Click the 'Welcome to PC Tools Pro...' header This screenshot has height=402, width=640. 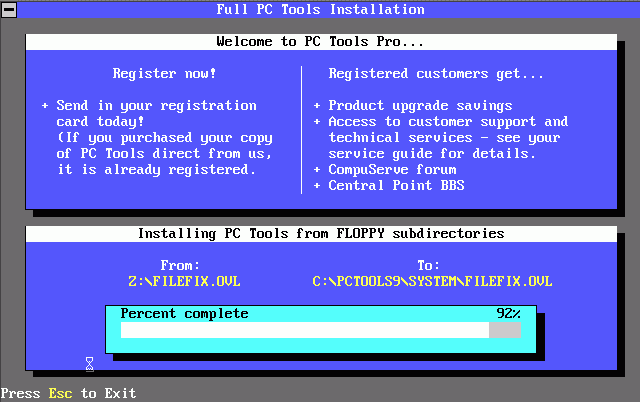click(320, 42)
